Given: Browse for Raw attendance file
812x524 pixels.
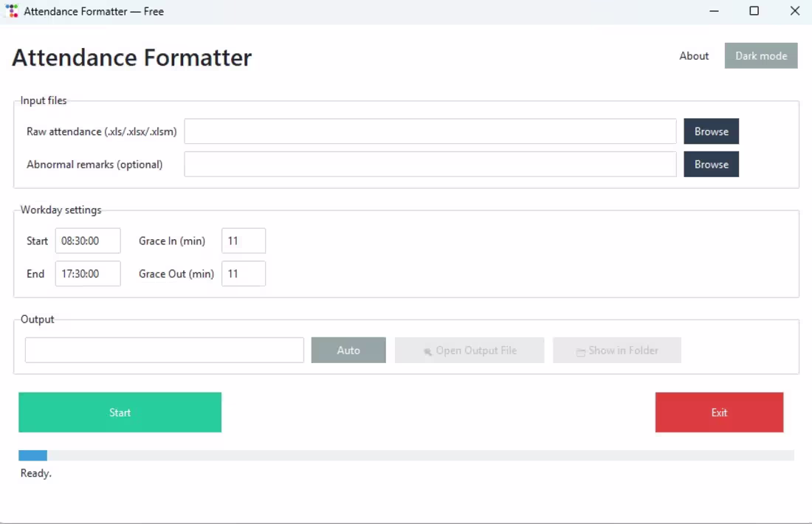Looking at the screenshot, I should 711,131.
